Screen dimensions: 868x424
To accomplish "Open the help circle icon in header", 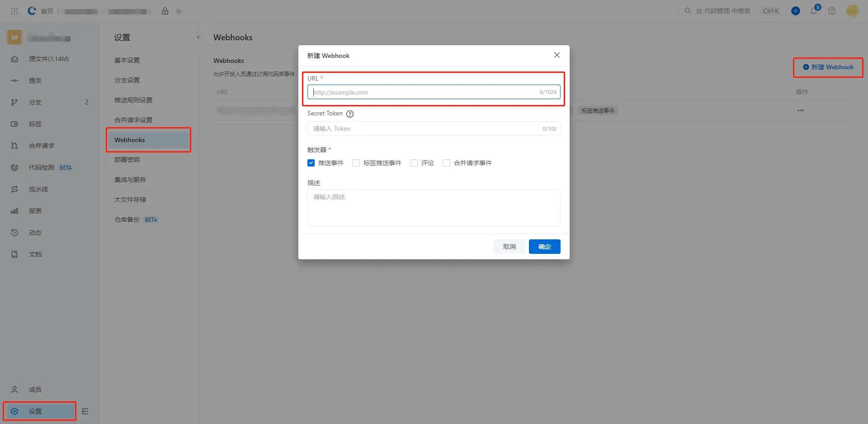I will pyautogui.click(x=832, y=11).
